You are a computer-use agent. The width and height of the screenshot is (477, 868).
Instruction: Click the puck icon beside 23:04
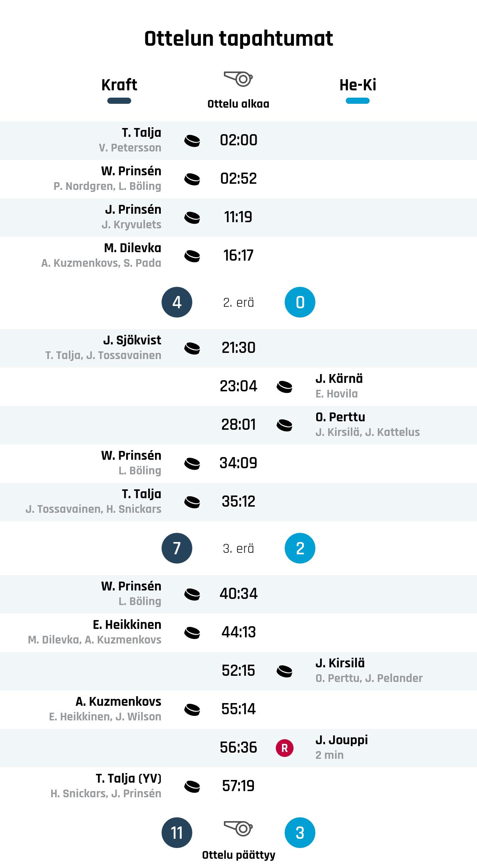[x=285, y=387]
